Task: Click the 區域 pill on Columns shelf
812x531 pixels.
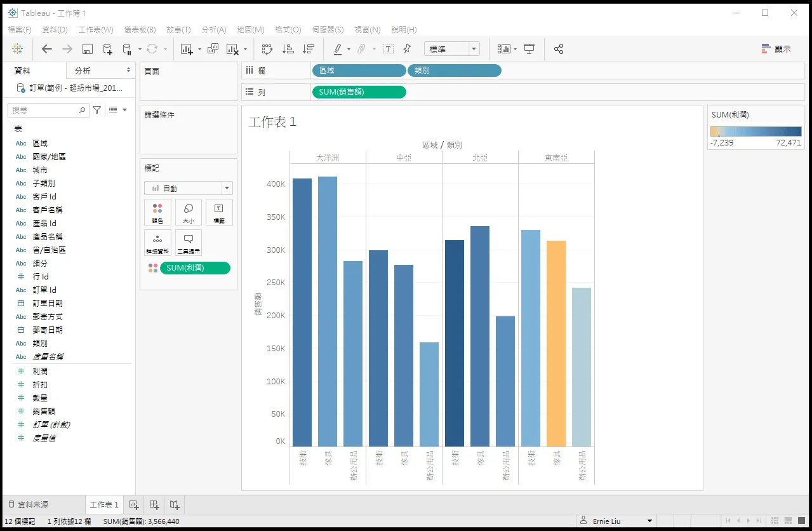Action: [x=359, y=71]
